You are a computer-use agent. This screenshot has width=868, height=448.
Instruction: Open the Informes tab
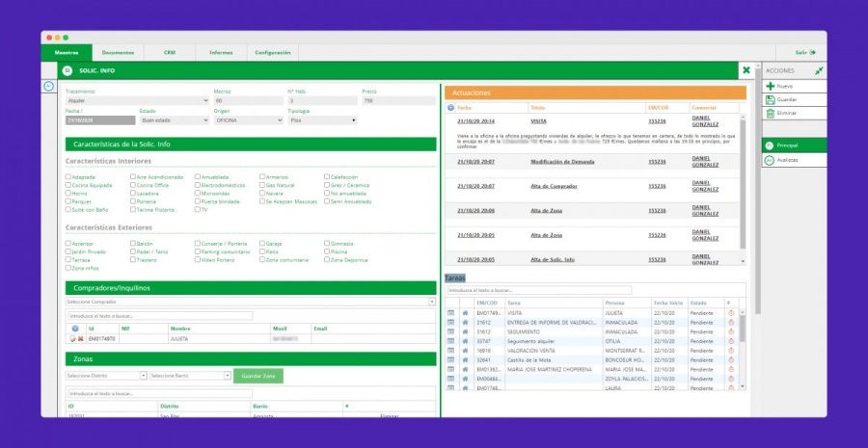click(220, 52)
